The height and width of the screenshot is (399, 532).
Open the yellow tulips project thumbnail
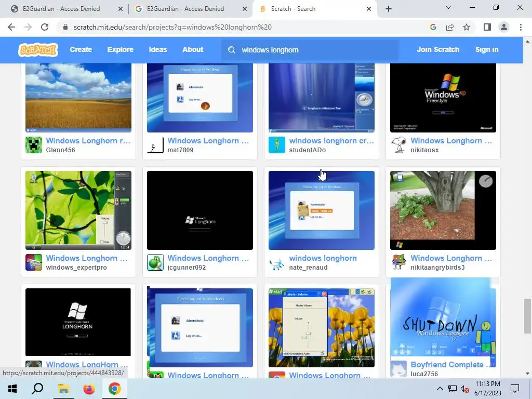click(321, 328)
